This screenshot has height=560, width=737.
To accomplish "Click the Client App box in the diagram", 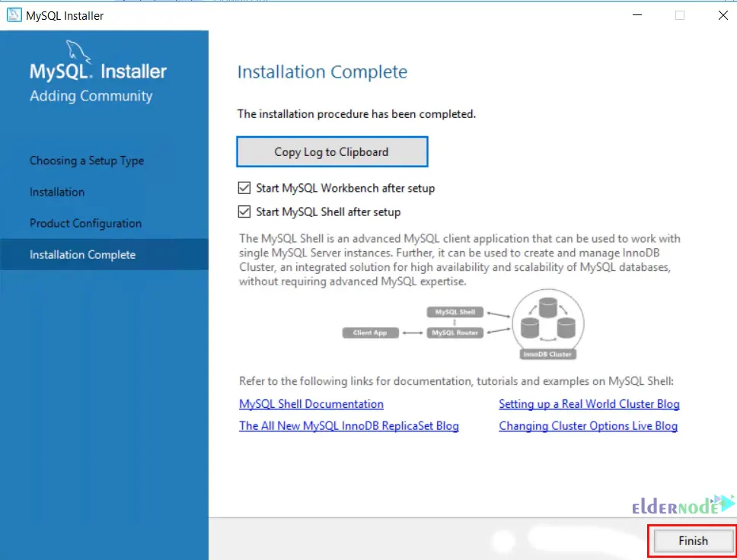I will pyautogui.click(x=371, y=332).
